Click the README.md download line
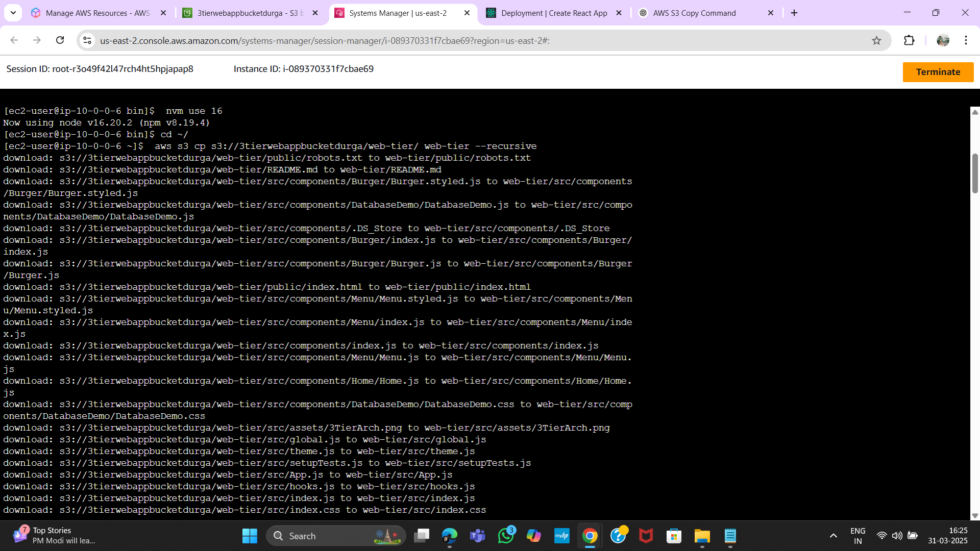 pos(222,169)
